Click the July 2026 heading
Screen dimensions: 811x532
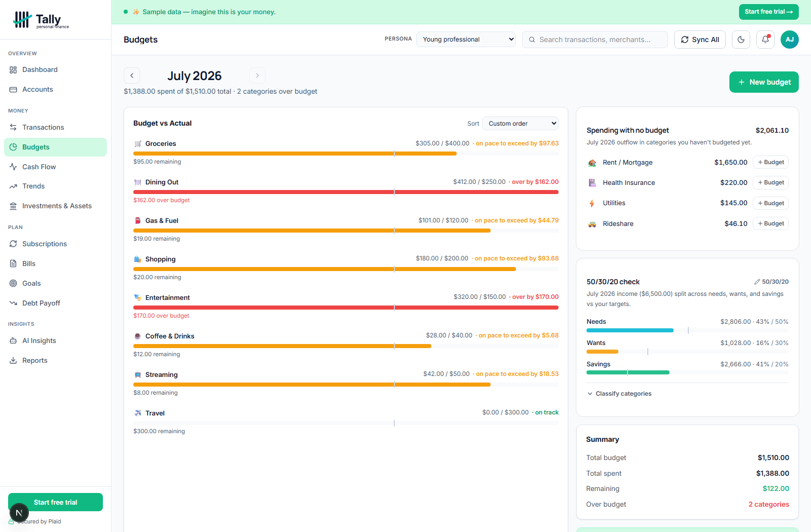(195, 76)
